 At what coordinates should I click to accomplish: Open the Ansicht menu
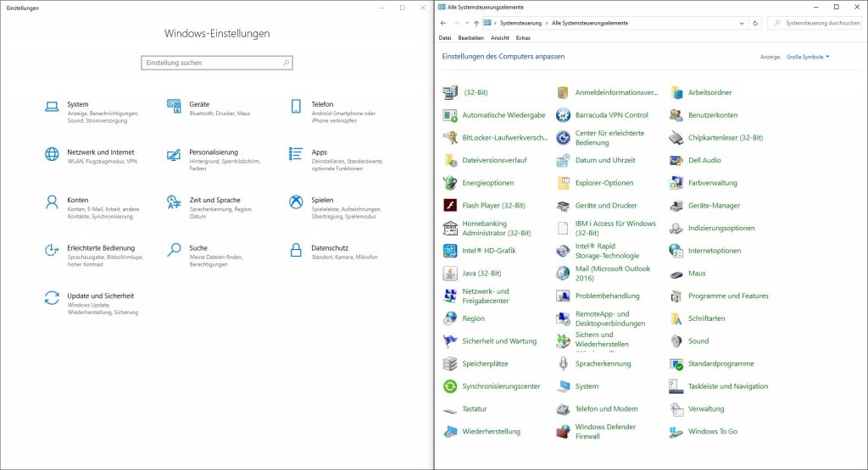click(500, 38)
